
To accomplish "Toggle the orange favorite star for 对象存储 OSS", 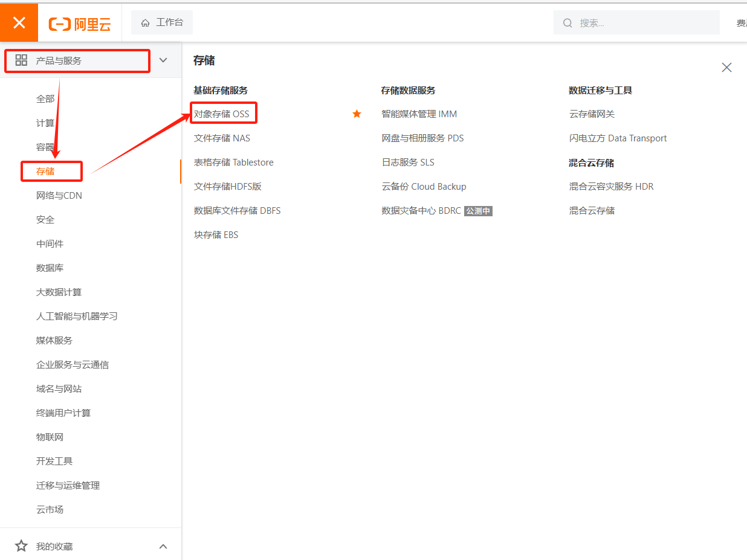I will [x=357, y=114].
